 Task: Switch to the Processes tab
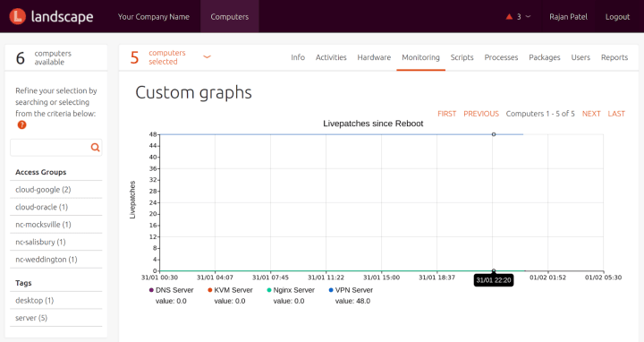pyautogui.click(x=501, y=57)
